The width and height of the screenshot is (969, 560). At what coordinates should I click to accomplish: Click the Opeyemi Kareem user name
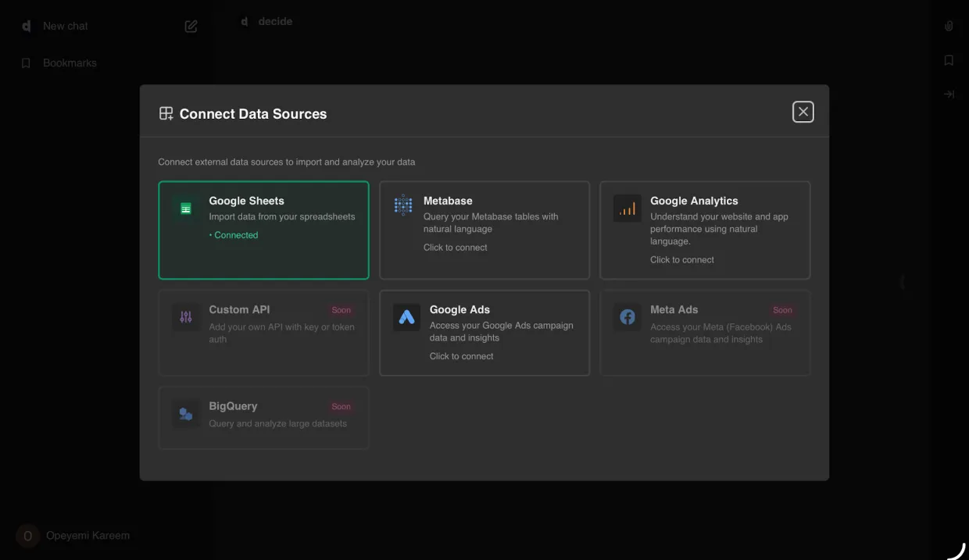click(88, 536)
